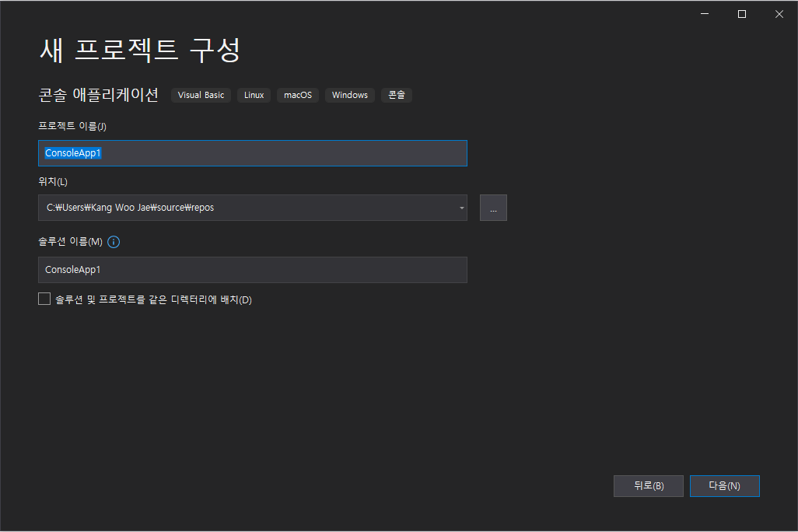Click the solution name info icon

coord(114,242)
